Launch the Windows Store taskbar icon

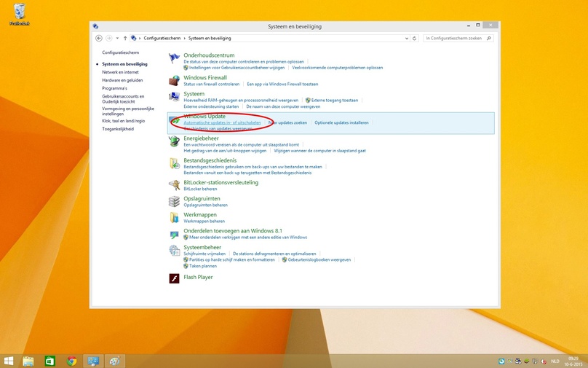click(50, 361)
